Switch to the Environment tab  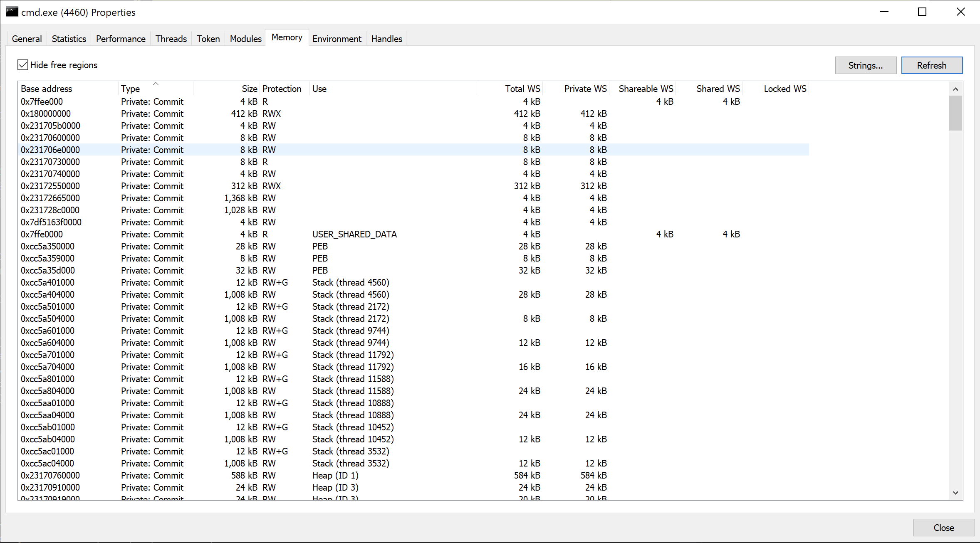point(337,39)
